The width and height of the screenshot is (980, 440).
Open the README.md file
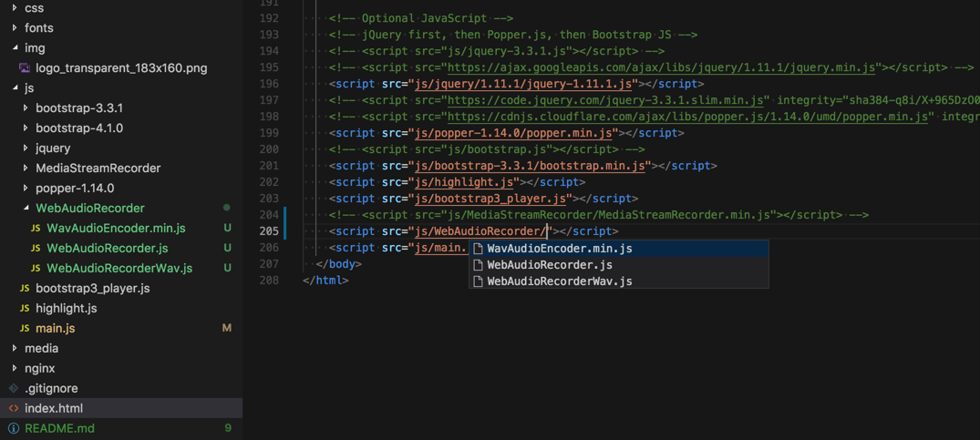[x=59, y=428]
